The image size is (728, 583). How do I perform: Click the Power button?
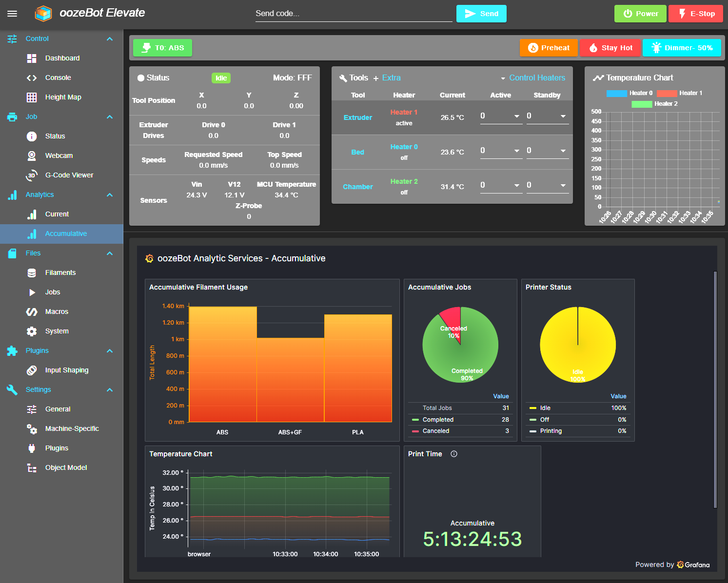tap(640, 14)
